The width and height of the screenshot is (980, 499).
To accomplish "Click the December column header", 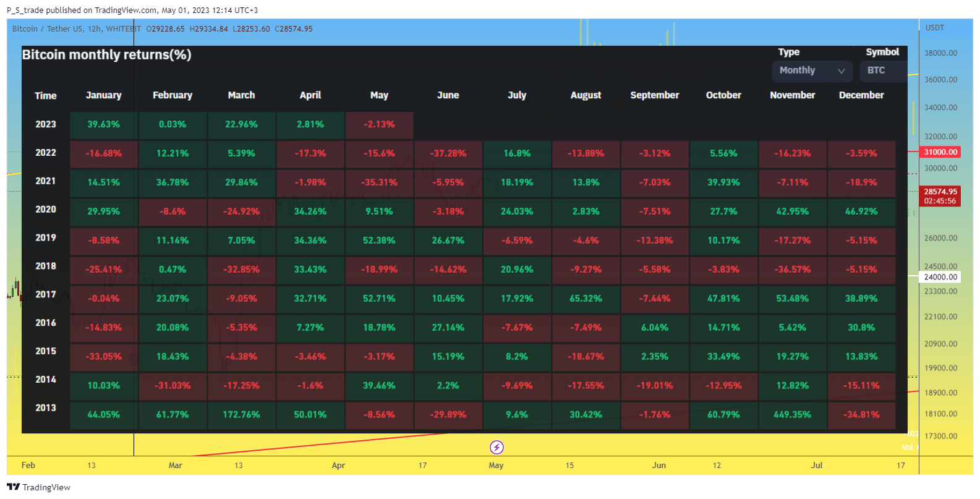I will [861, 95].
